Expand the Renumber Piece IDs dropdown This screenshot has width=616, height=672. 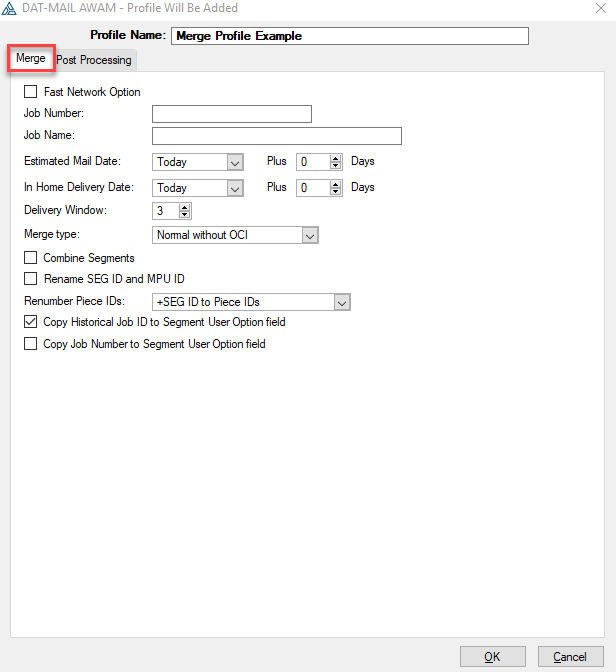pyautogui.click(x=342, y=302)
